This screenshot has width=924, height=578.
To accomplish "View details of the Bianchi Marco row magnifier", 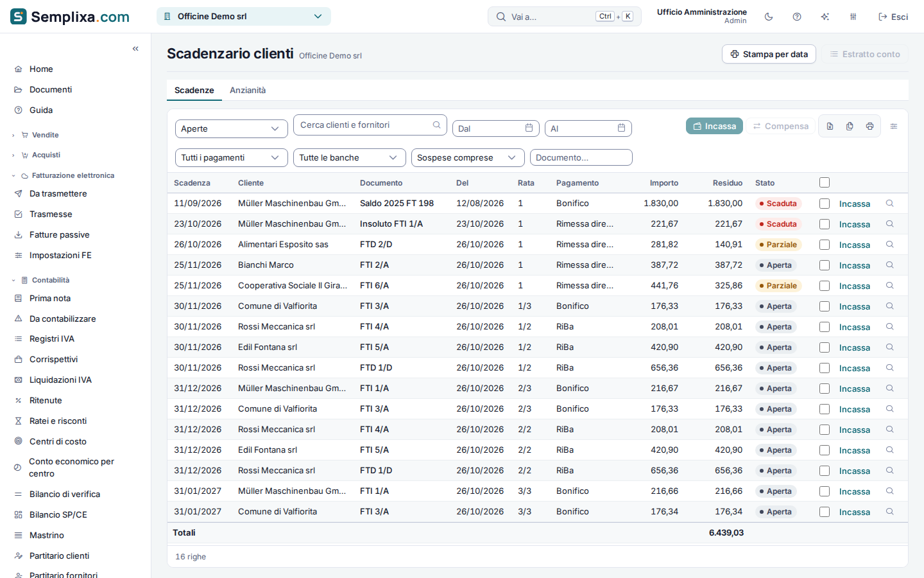I will pyautogui.click(x=890, y=265).
